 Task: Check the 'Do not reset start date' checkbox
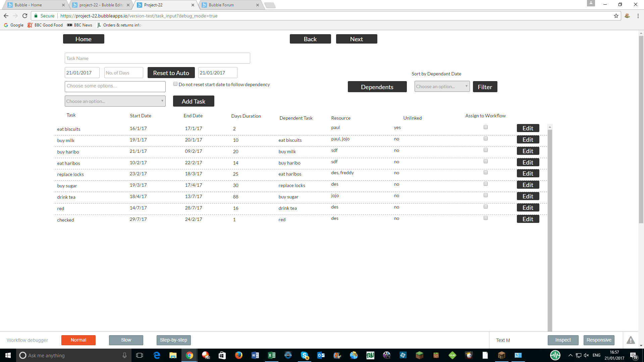(175, 84)
